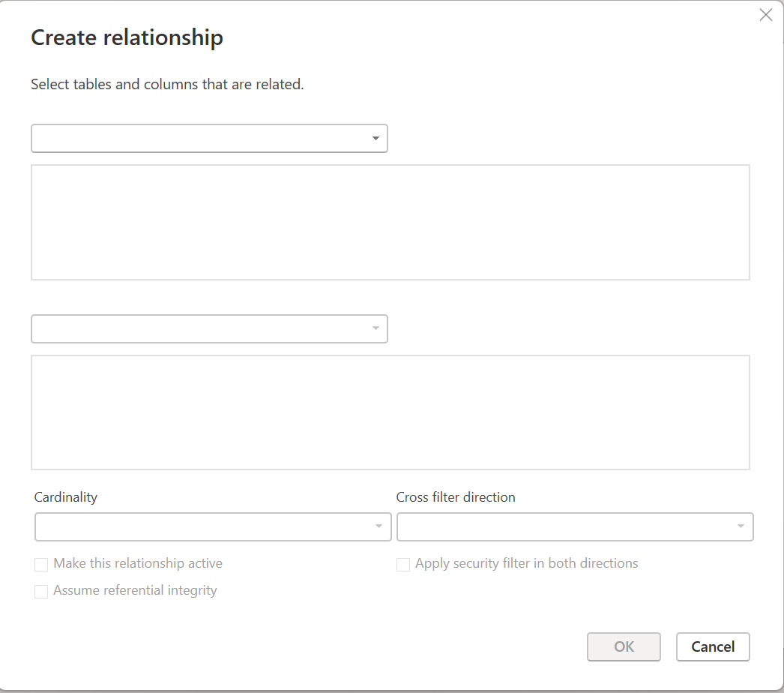This screenshot has width=784, height=693.
Task: Click the first table column preview area
Action: tap(391, 222)
